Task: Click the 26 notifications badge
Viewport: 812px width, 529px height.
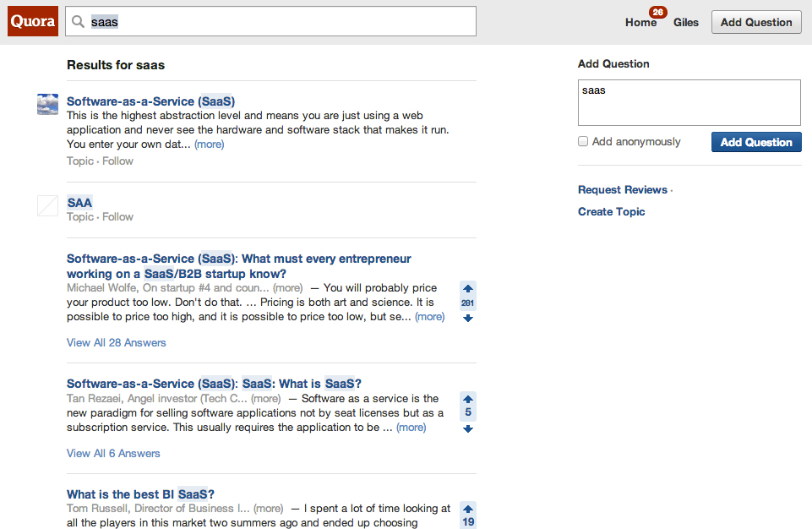Action: point(657,12)
